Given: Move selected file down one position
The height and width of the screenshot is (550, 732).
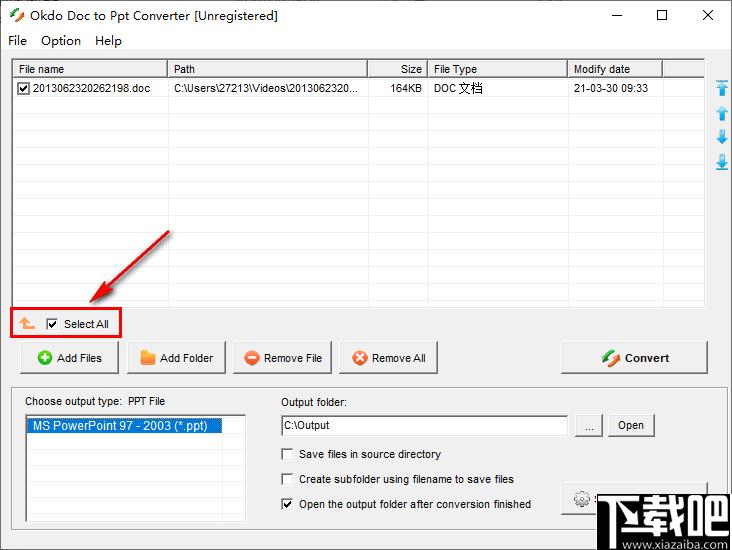Looking at the screenshot, I should point(722,137).
